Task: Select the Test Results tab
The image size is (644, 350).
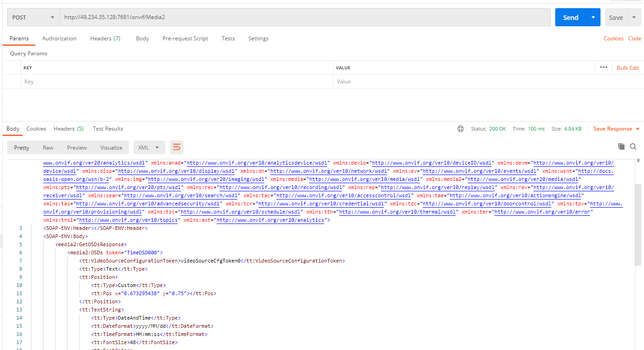Action: [108, 129]
